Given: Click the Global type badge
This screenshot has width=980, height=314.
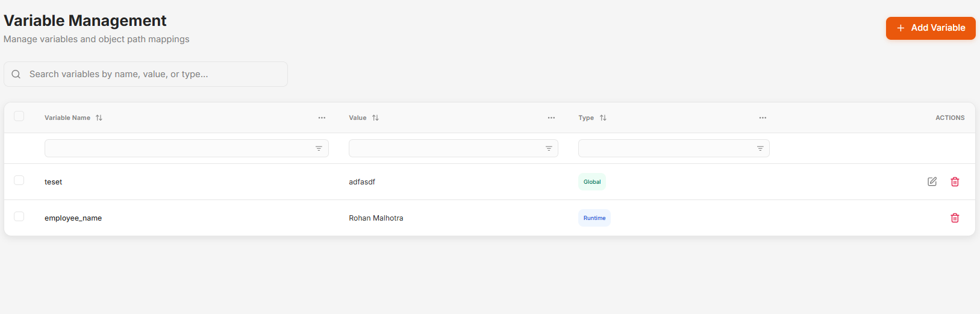Looking at the screenshot, I should [x=592, y=182].
